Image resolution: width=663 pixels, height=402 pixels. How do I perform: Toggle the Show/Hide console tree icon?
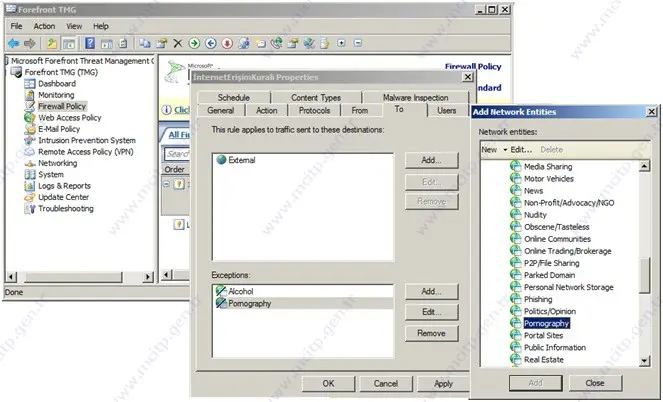coord(69,43)
